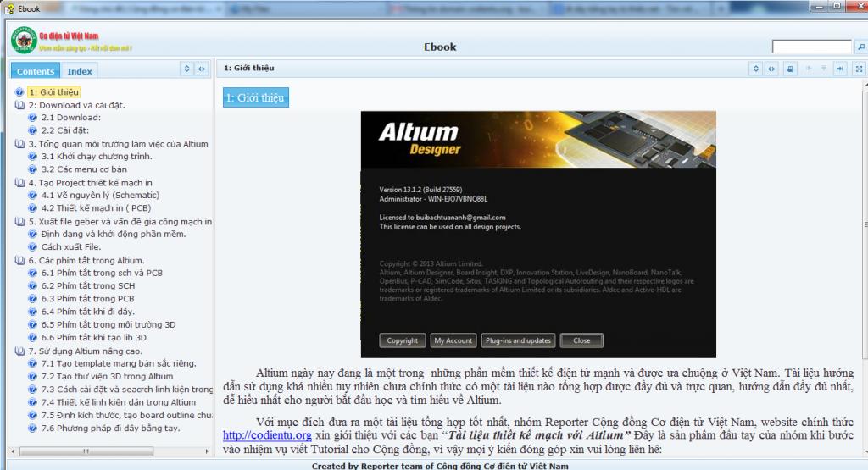Open topic 7.2 Tạo thư viện 3D trong Altium
The width and height of the screenshot is (868, 470).
tap(107, 376)
